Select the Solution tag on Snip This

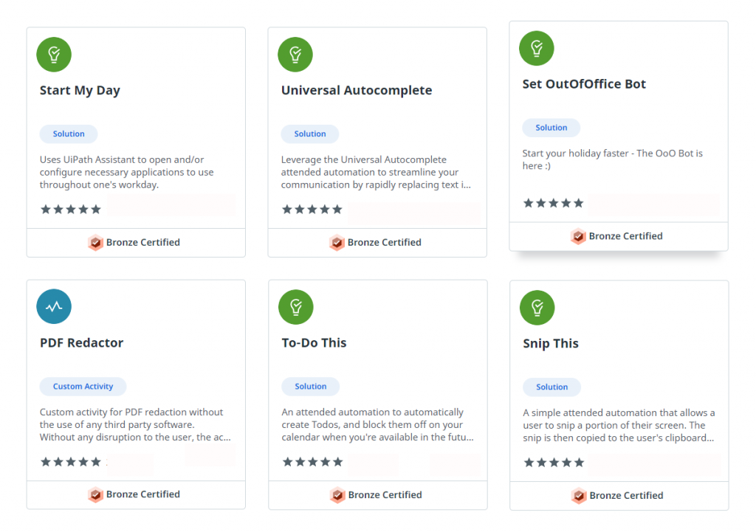pyautogui.click(x=551, y=387)
